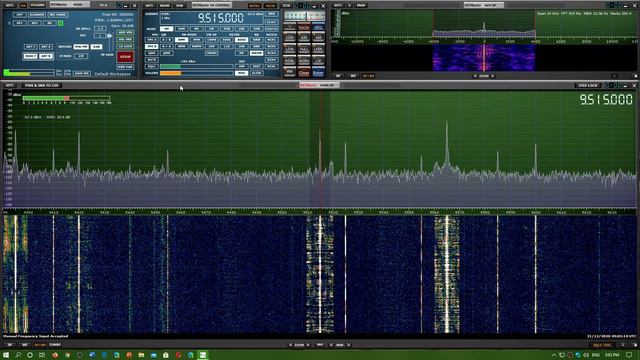Screen dimensions: 640x360
Task: Open the REC PANEL
Action: pos(58,15)
